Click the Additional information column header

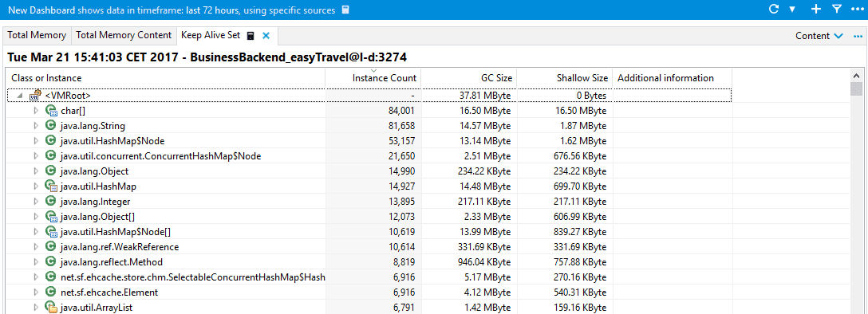(x=673, y=78)
